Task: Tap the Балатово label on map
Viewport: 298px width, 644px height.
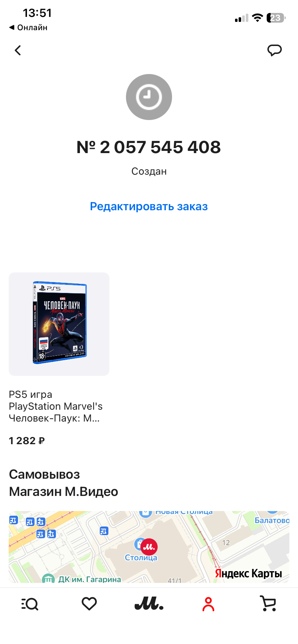Action: (x=272, y=520)
